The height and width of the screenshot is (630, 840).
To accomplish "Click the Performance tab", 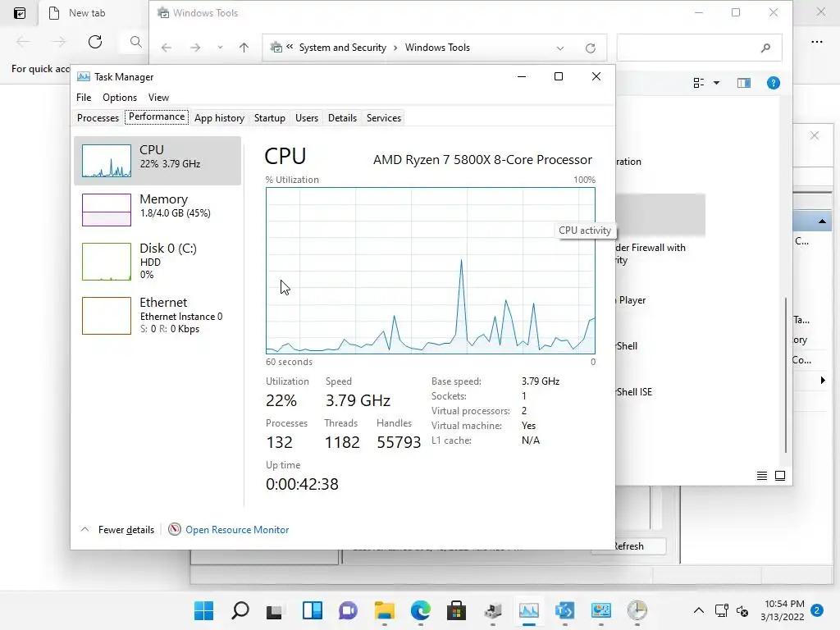I will [157, 116].
